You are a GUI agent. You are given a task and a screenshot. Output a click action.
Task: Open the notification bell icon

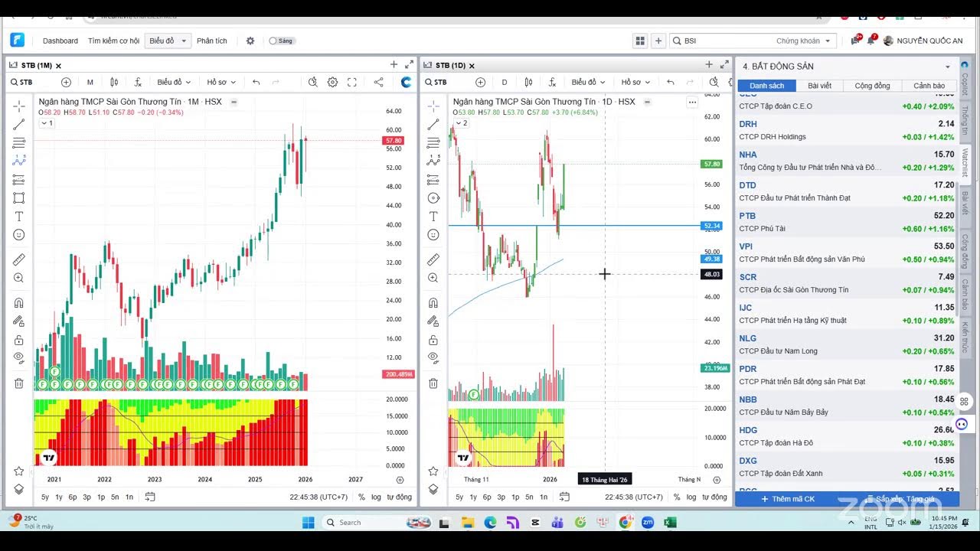coord(872,41)
